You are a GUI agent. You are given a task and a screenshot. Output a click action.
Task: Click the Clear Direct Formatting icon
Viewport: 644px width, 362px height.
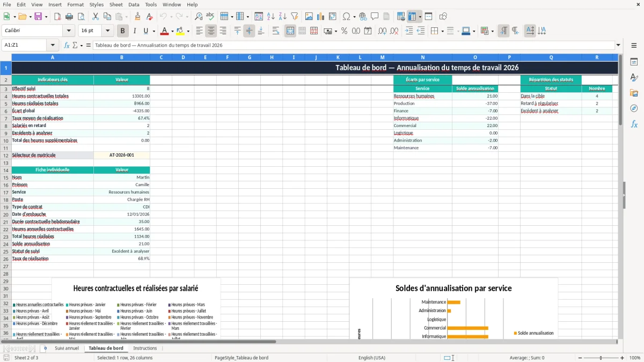pos(150,17)
